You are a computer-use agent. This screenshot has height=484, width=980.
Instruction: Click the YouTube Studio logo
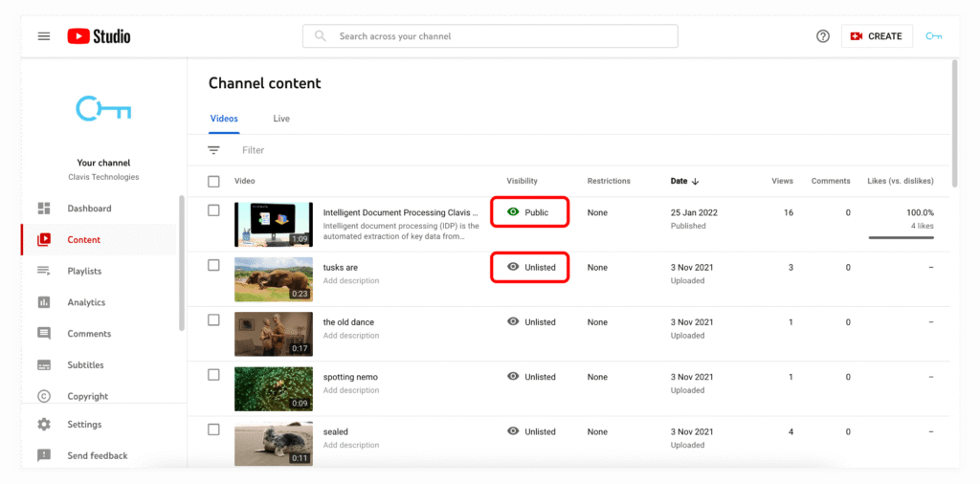99,36
